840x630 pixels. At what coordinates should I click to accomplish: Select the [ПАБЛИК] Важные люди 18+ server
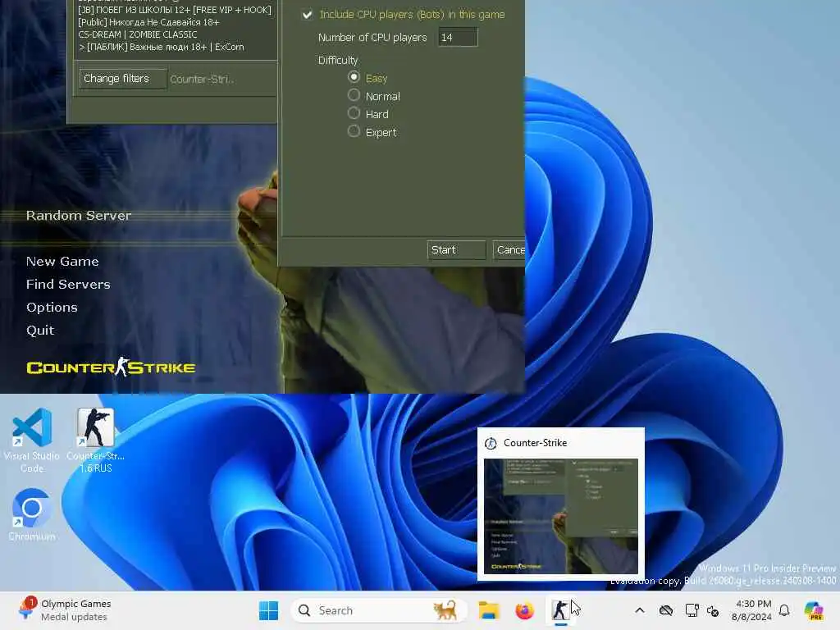[162, 47]
